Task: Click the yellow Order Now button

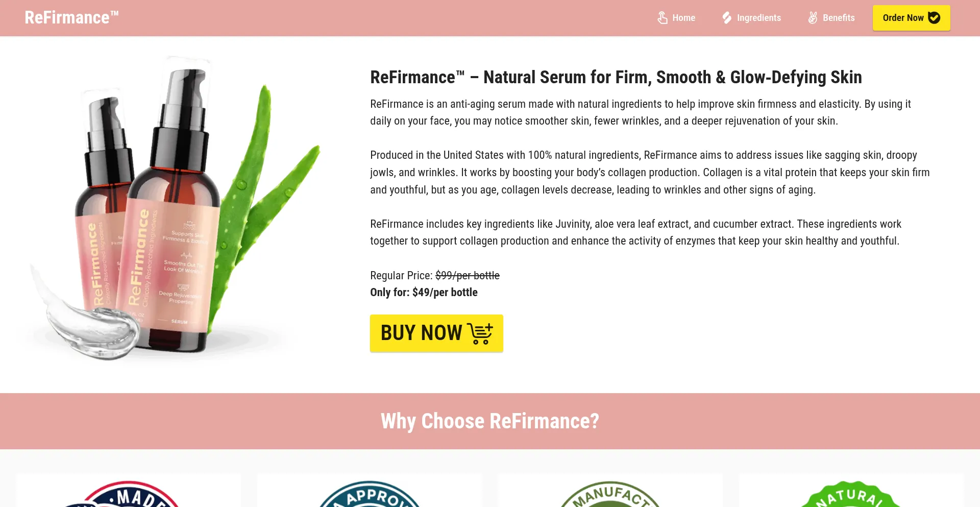Action: click(x=912, y=18)
